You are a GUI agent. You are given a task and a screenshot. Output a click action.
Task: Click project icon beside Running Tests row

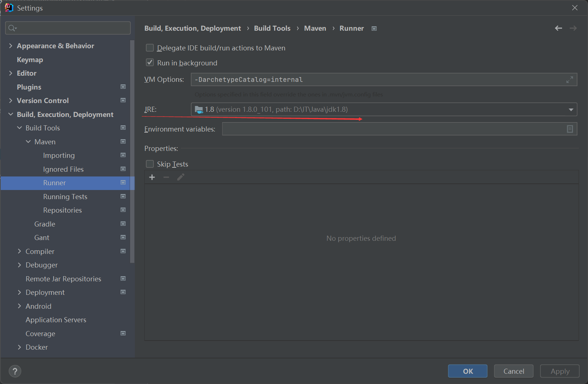click(x=123, y=196)
